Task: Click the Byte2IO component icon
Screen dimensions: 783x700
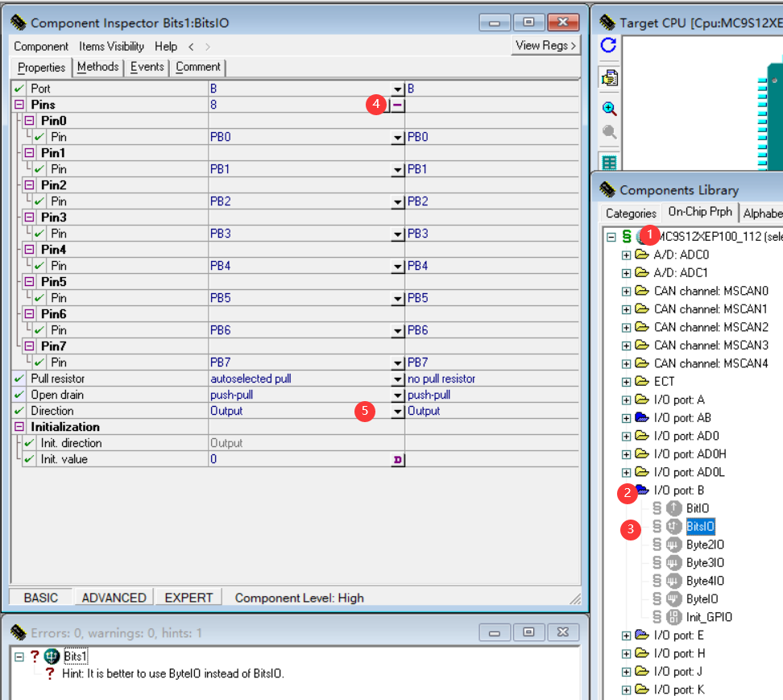Action: (x=673, y=545)
